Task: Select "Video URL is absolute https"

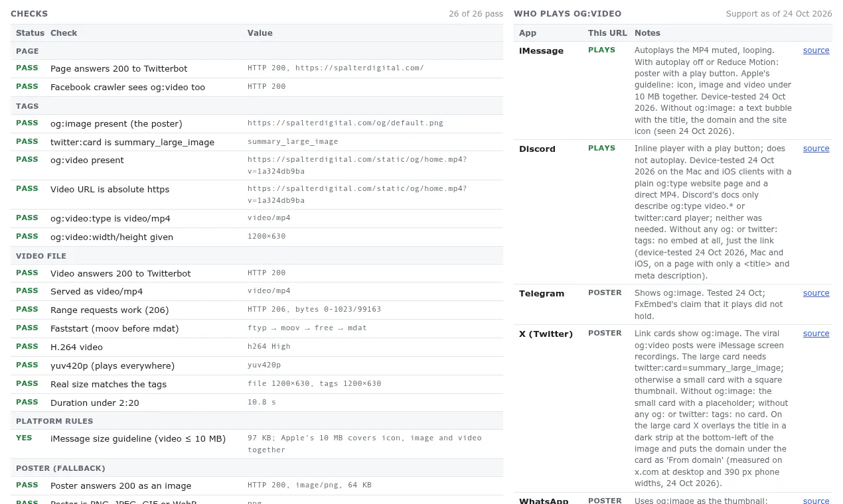Action: tap(110, 190)
